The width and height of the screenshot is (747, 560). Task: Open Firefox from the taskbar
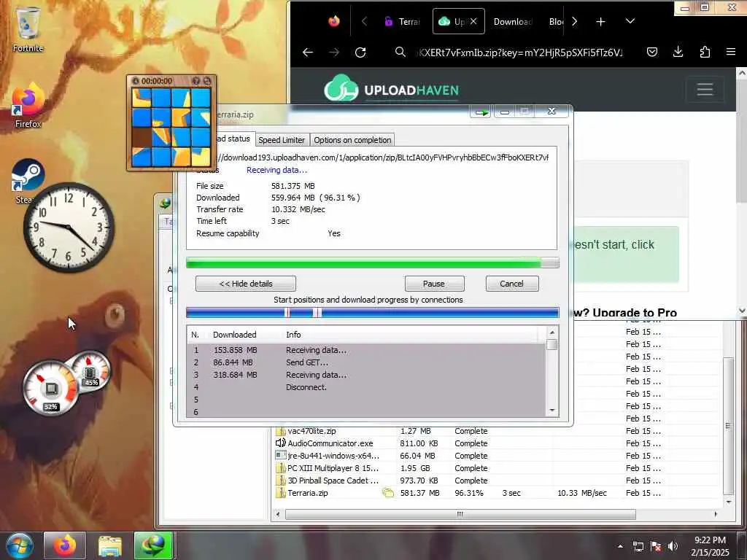(x=65, y=545)
